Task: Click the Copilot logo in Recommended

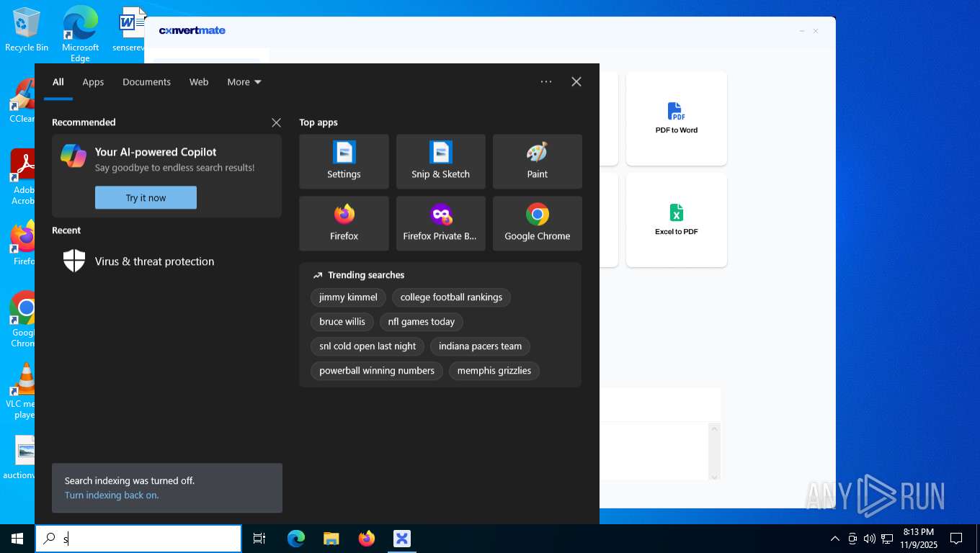Action: (73, 156)
